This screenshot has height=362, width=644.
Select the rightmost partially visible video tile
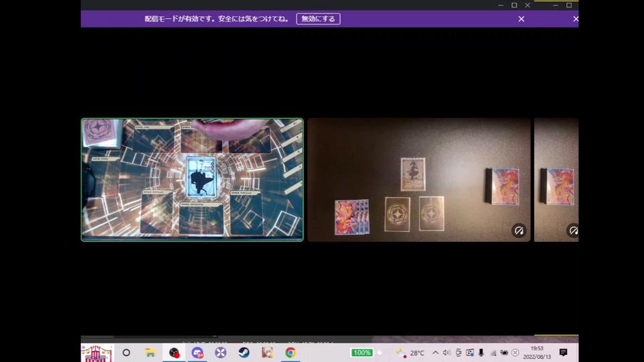point(556,180)
